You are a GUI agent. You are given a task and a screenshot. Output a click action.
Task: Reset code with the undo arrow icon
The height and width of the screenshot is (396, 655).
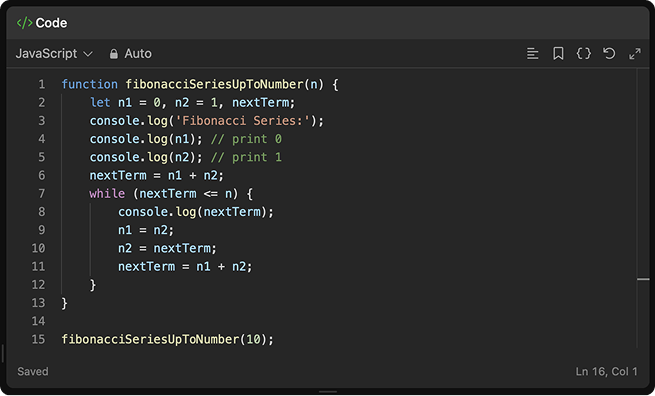point(609,53)
